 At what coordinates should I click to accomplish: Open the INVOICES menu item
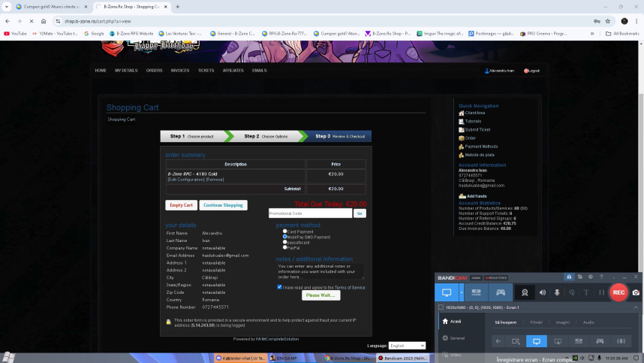point(180,71)
